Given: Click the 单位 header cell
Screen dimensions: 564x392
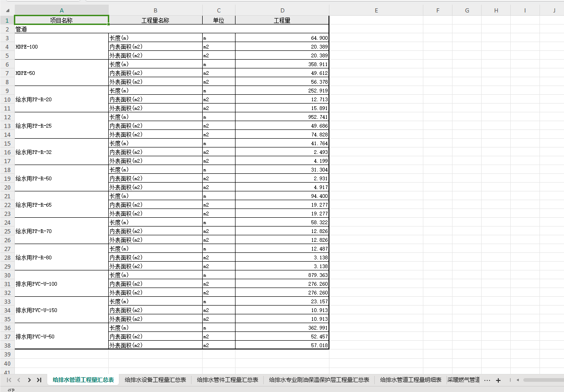Looking at the screenshot, I should pos(219,20).
